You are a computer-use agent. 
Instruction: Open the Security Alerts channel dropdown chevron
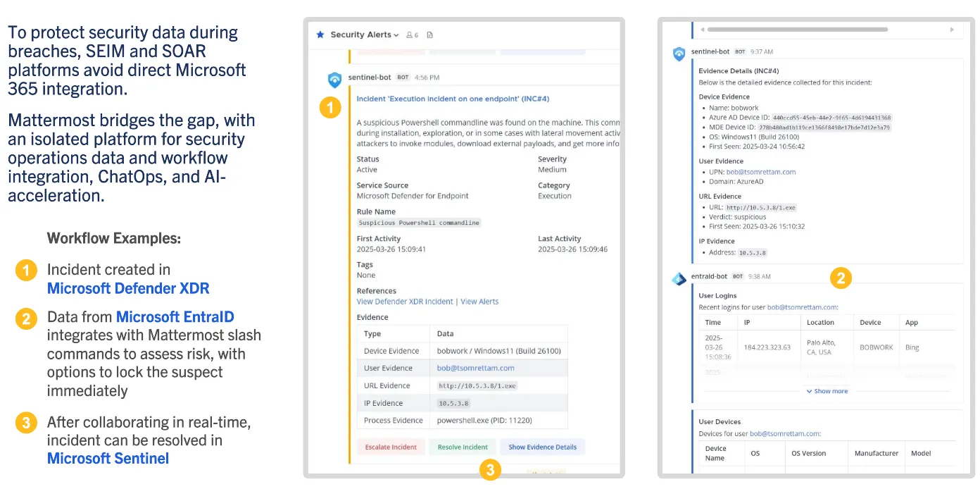coord(396,35)
